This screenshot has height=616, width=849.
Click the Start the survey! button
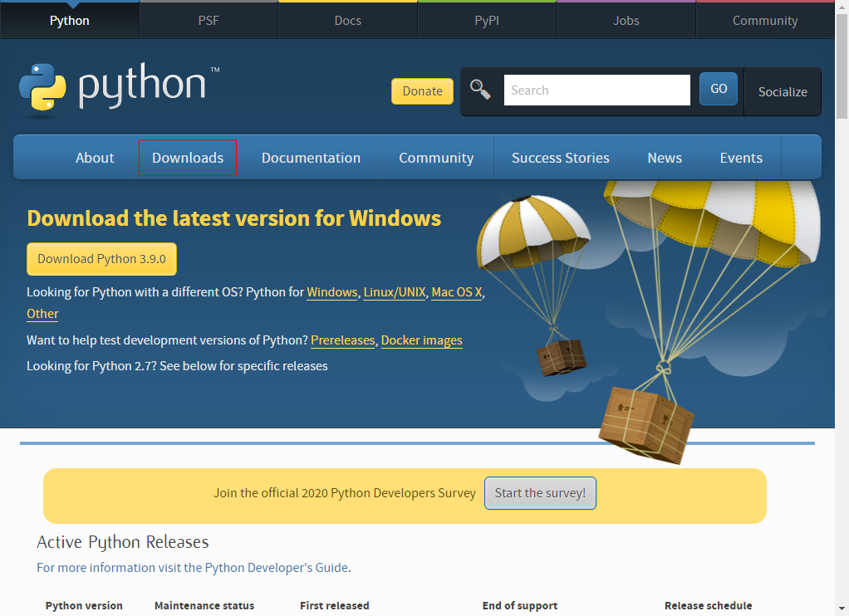coord(540,493)
